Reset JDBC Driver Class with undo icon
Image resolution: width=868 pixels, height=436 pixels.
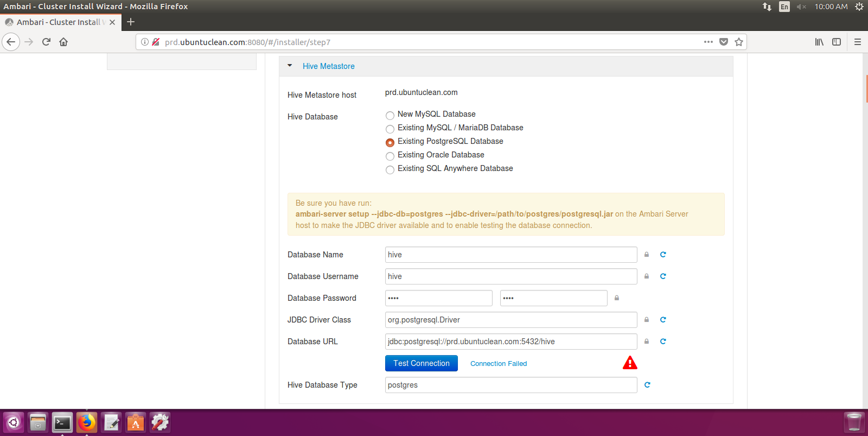[663, 320]
